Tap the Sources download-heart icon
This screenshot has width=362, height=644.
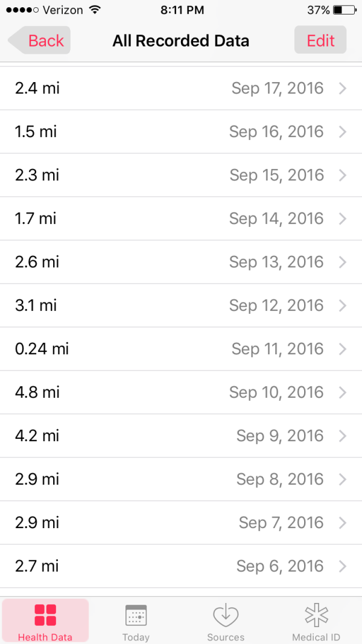coord(226,615)
